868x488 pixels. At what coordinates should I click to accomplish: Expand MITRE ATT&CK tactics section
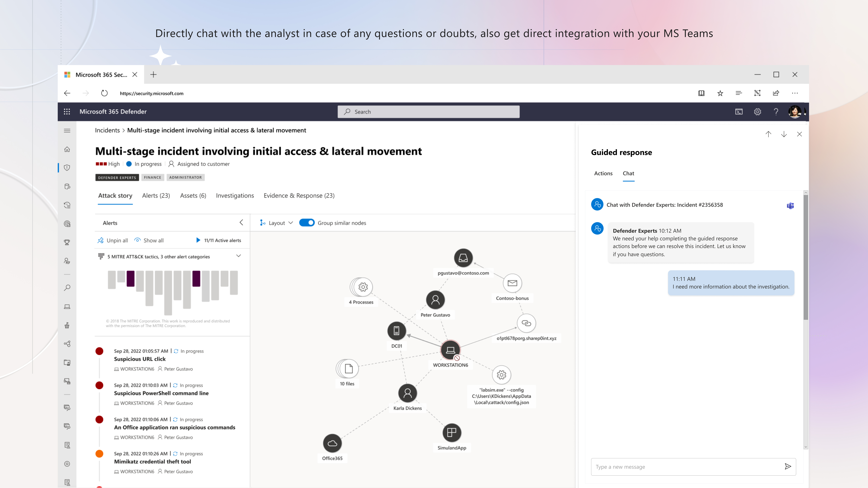pos(239,256)
